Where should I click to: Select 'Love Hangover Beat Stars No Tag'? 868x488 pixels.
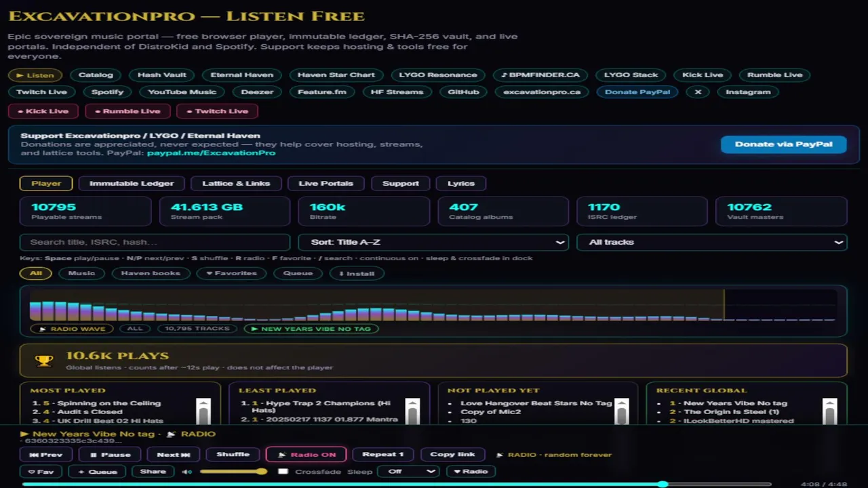536,403
